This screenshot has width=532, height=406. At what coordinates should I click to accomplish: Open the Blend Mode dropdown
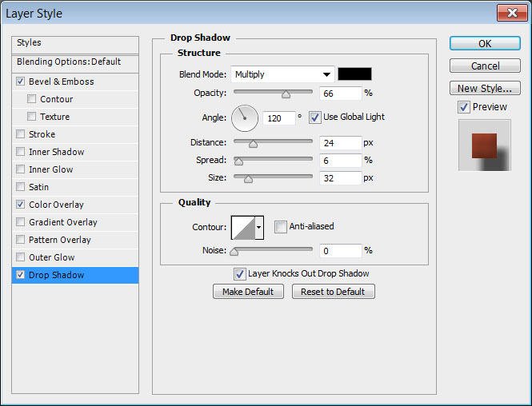point(283,74)
